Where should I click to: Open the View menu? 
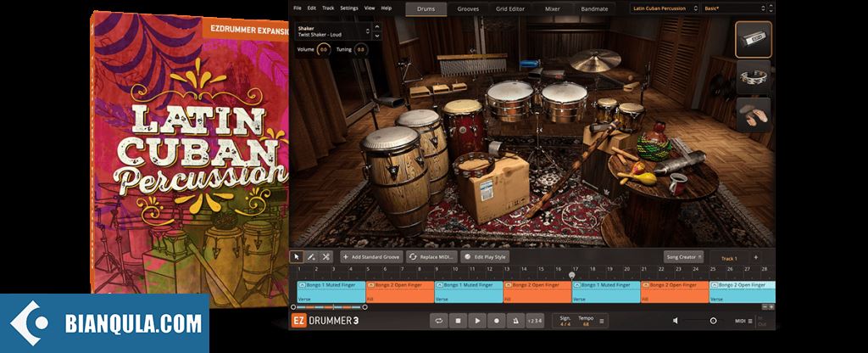click(x=370, y=8)
